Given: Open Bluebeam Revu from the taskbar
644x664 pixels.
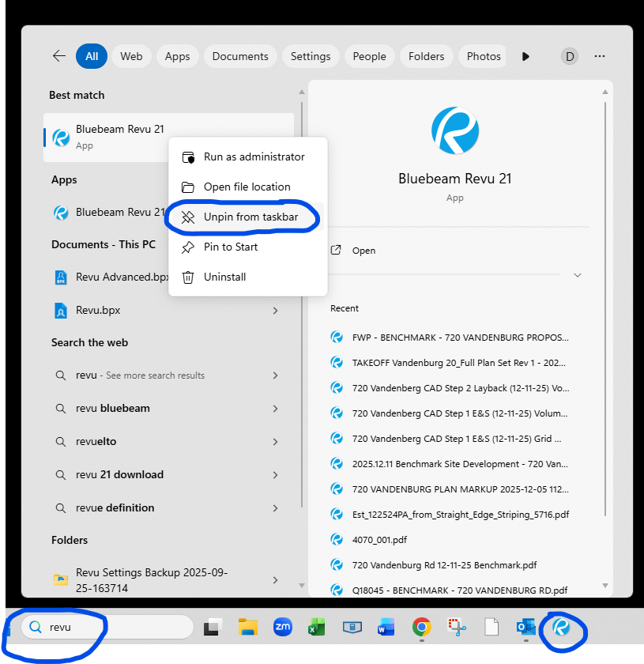Looking at the screenshot, I should [x=561, y=627].
